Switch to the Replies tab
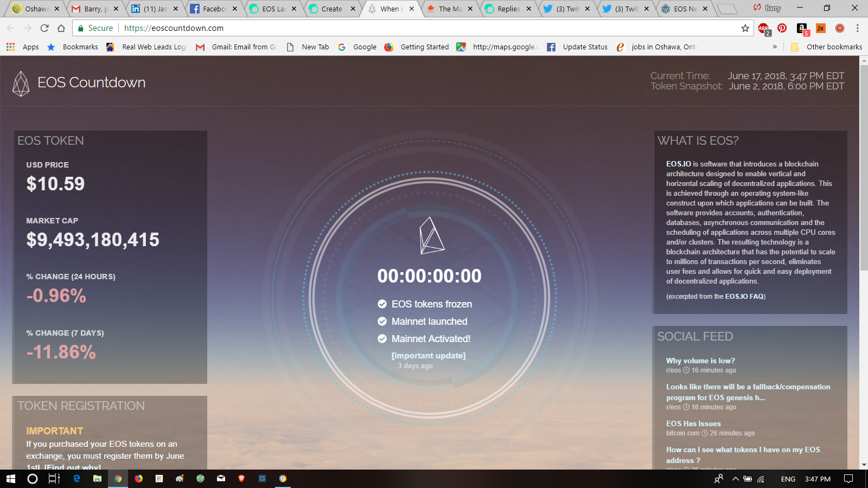The height and width of the screenshot is (488, 868). (x=508, y=9)
